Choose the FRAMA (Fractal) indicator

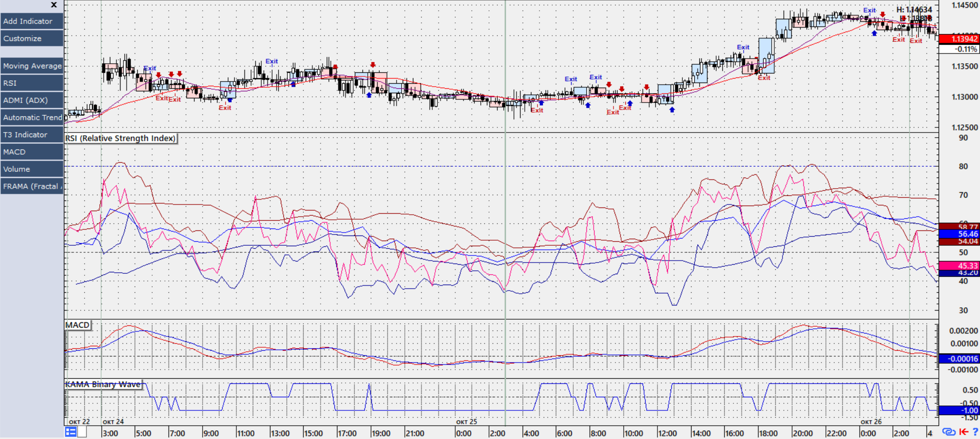tap(32, 187)
